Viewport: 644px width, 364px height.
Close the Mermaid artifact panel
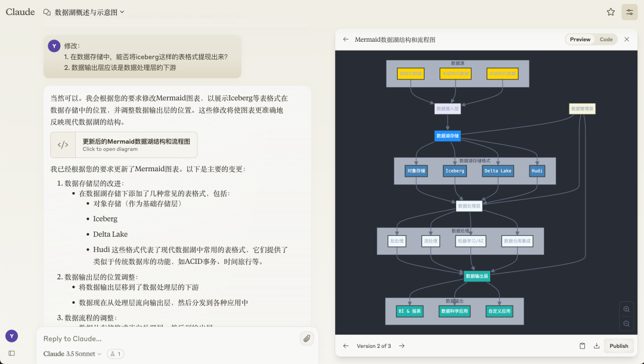coord(626,39)
